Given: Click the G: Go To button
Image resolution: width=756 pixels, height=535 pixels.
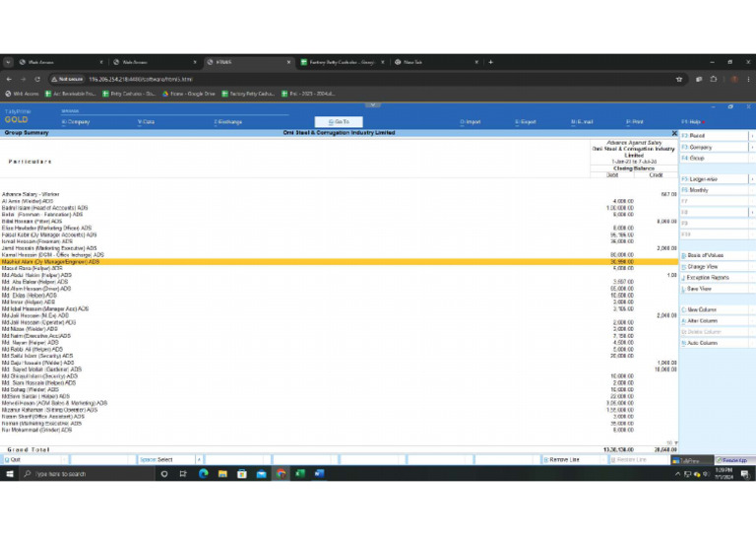Looking at the screenshot, I should [339, 122].
